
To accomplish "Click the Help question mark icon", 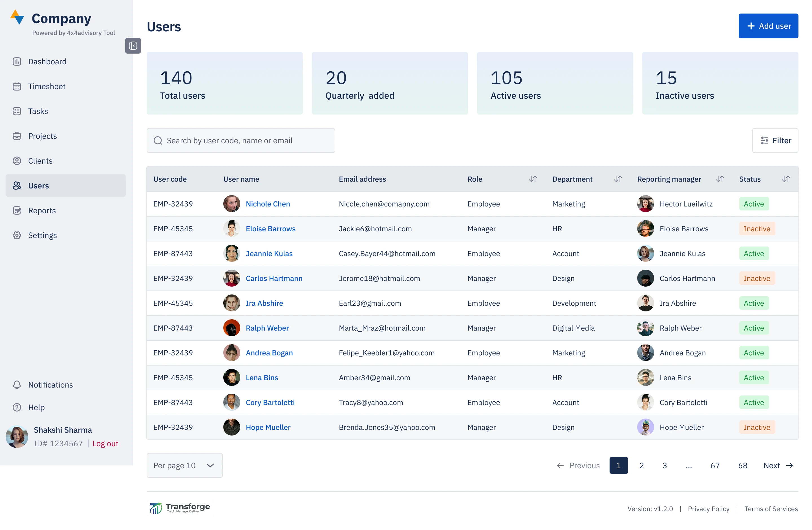I will [x=17, y=407].
